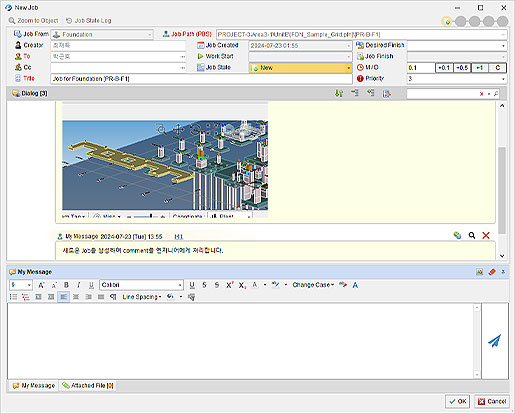
Task: Expand the Calibri font dropdown
Action: coord(180,285)
